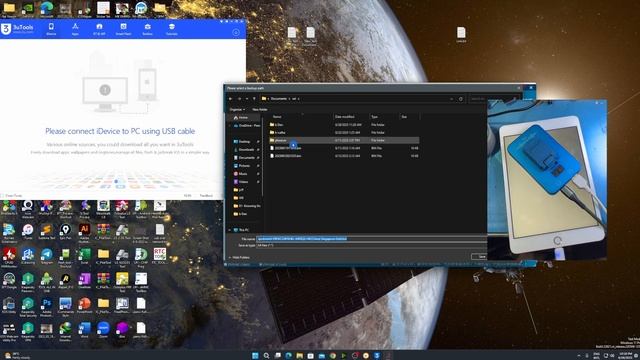Collapse the panel with Hide Folders
The image size is (640, 360).
239,258
